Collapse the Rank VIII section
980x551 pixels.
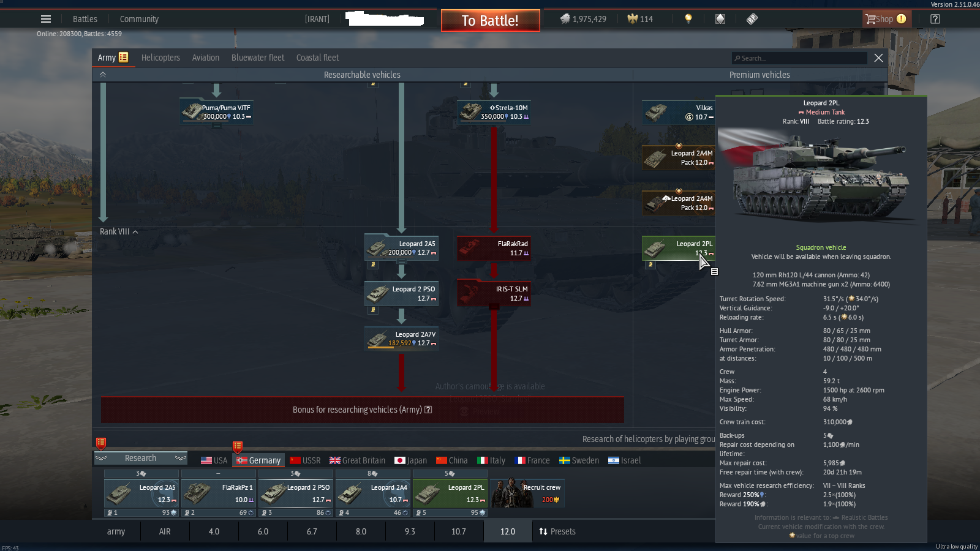(135, 232)
